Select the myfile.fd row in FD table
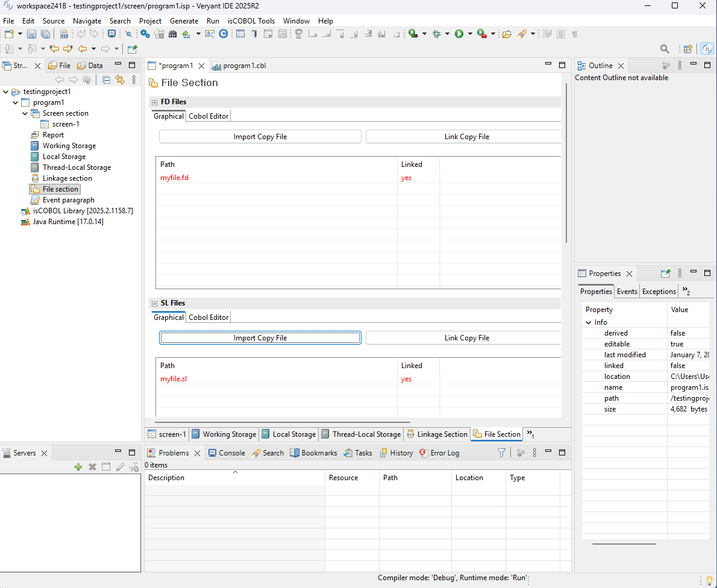Screen dimensions: 717x588 pos(175,178)
